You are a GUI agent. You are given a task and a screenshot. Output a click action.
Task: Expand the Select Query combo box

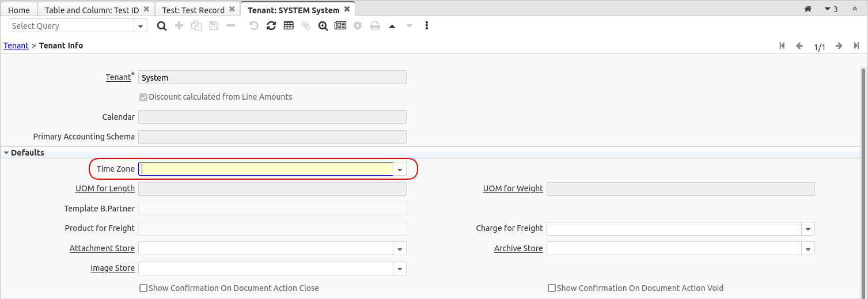[x=141, y=26]
